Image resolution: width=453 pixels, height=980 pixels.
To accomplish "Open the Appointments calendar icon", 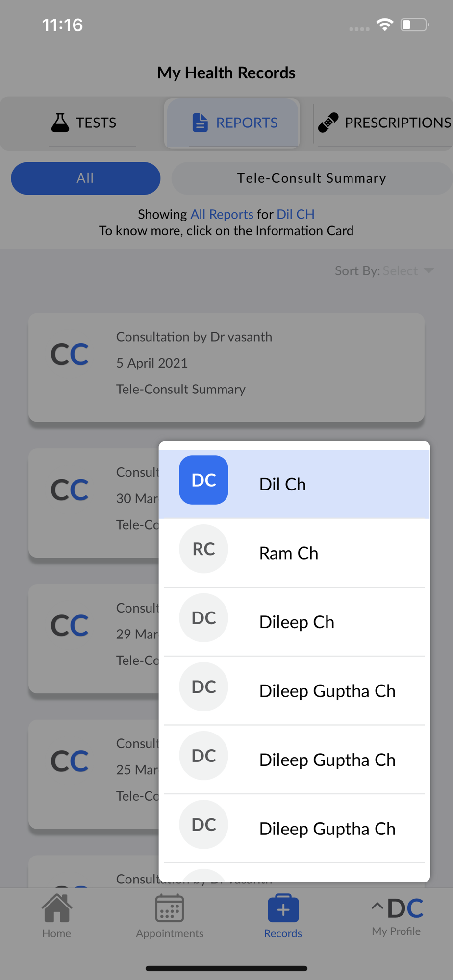I will 170,908.
